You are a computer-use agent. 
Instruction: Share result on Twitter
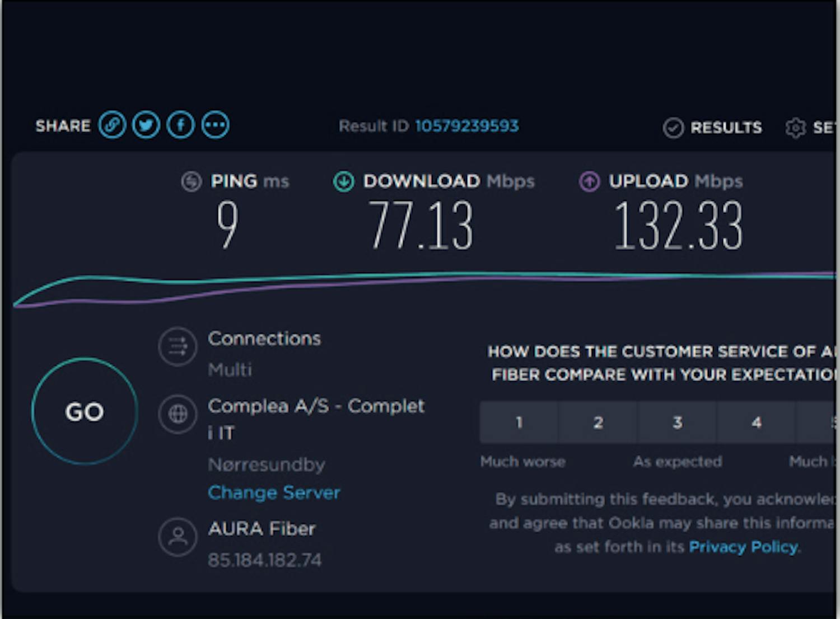(146, 125)
